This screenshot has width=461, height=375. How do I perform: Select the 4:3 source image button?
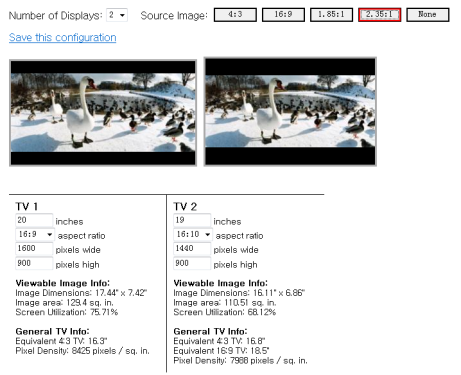(235, 15)
